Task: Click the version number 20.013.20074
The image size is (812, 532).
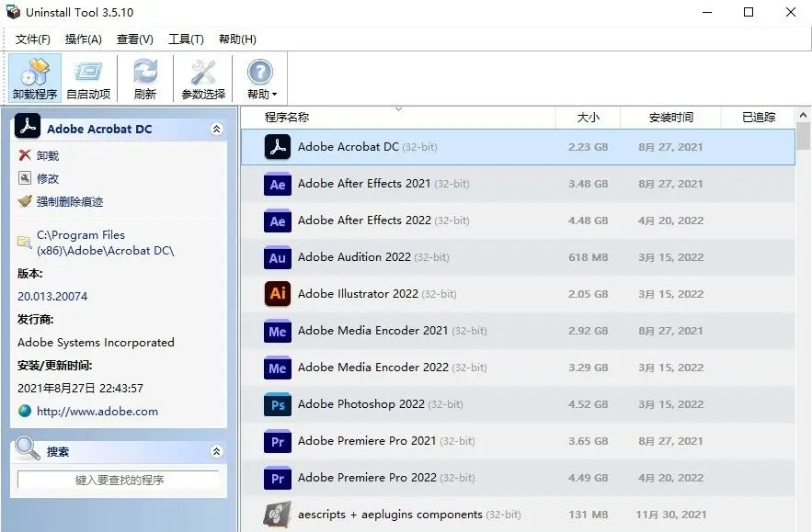Action: coord(52,297)
